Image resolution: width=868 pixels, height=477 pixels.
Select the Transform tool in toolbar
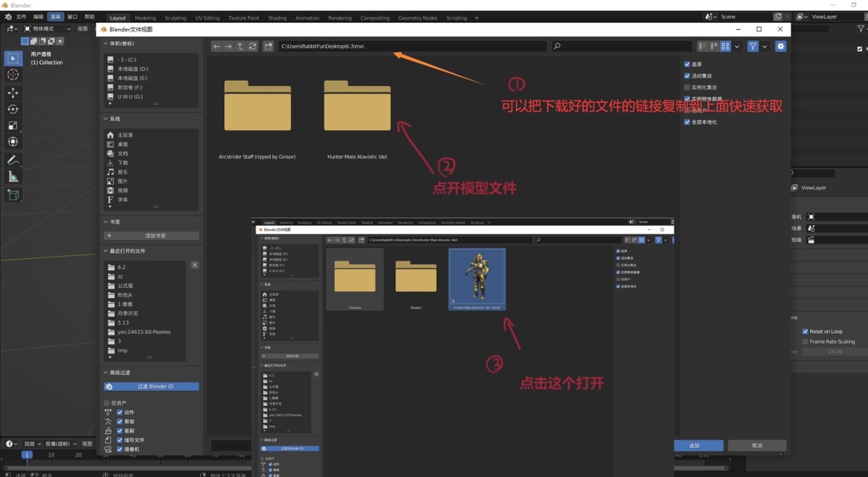(x=13, y=142)
